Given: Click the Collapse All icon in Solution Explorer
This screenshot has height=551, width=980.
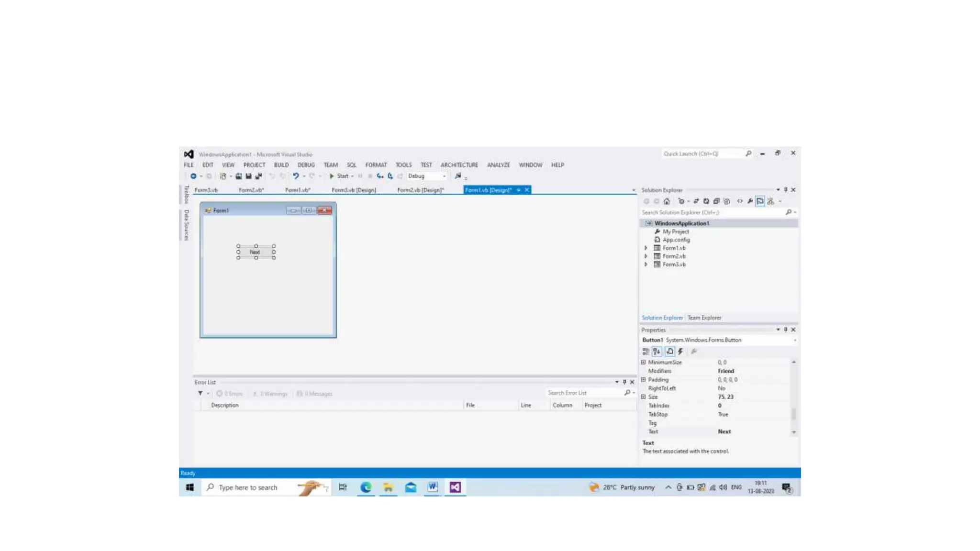Looking at the screenshot, I should pos(716,201).
